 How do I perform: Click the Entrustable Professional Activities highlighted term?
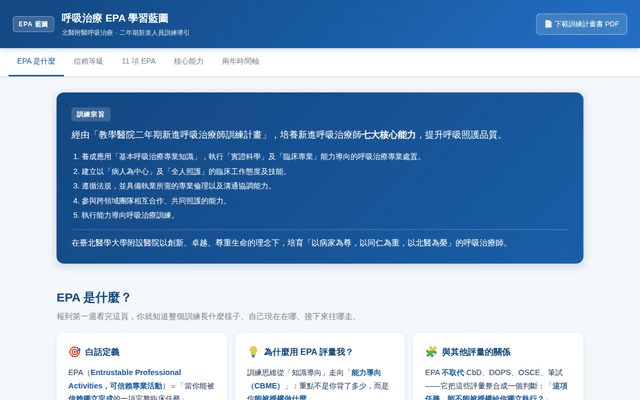[x=136, y=372]
